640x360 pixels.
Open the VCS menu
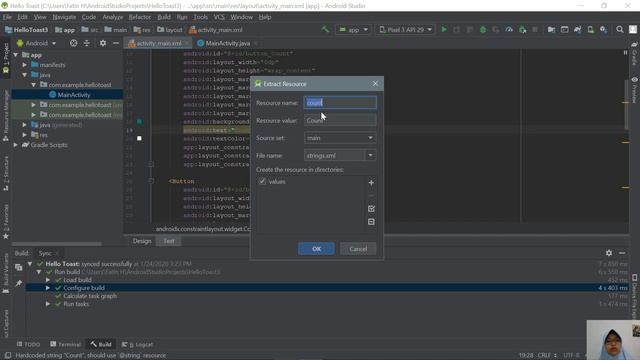pyautogui.click(x=219, y=17)
